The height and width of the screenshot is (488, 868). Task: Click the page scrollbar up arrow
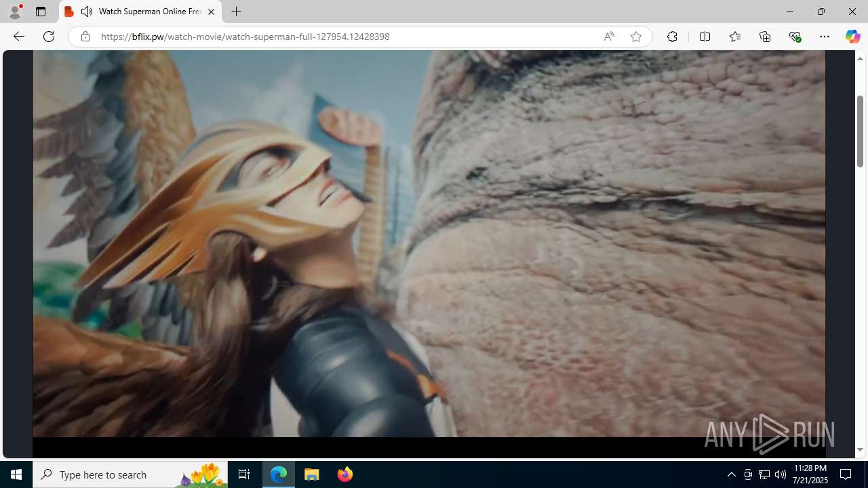[860, 58]
